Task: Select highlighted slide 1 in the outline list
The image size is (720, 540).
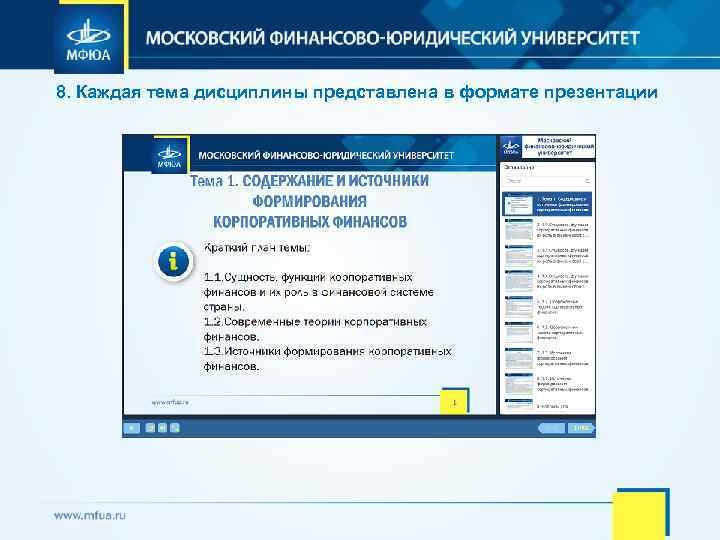Action: point(547,204)
